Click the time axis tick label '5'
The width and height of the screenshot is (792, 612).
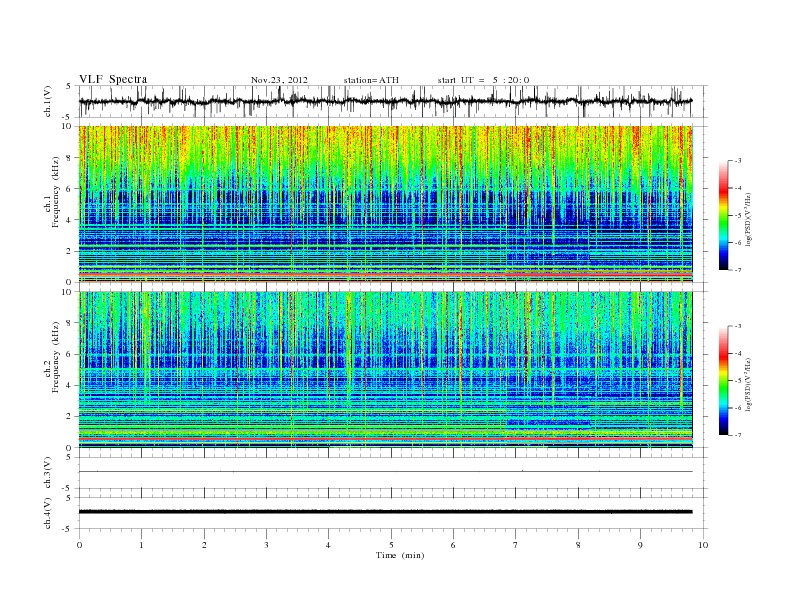pyautogui.click(x=391, y=545)
